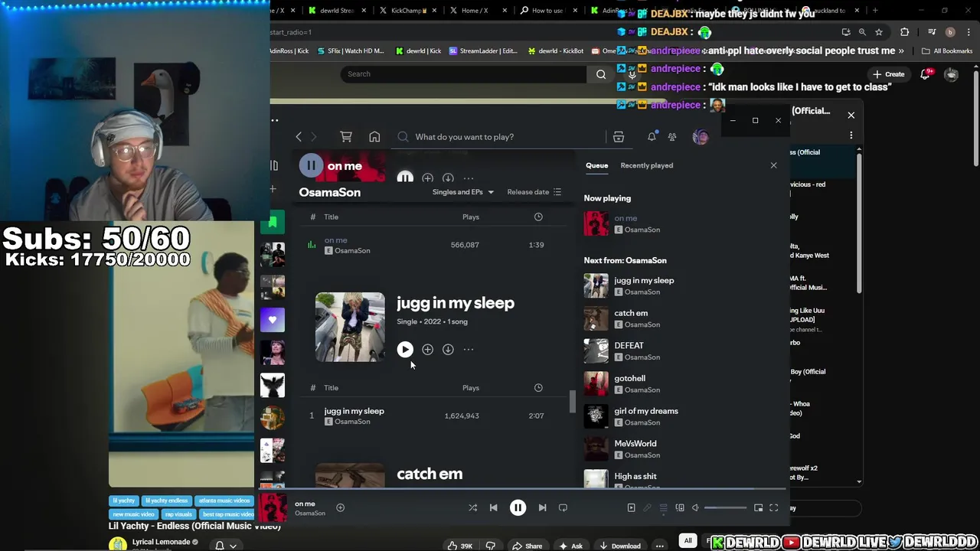Open Spotify What's New notifications bell
The width and height of the screenshot is (980, 551).
(x=652, y=137)
